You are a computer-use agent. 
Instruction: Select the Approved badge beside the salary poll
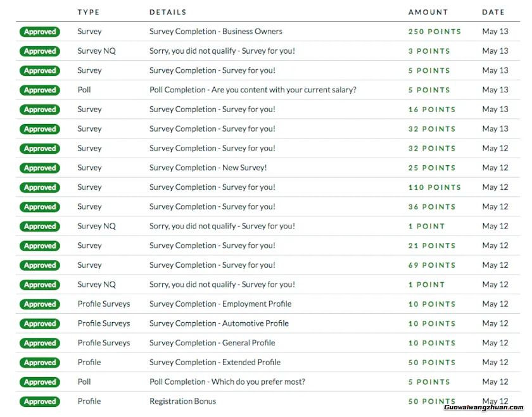pyautogui.click(x=39, y=90)
